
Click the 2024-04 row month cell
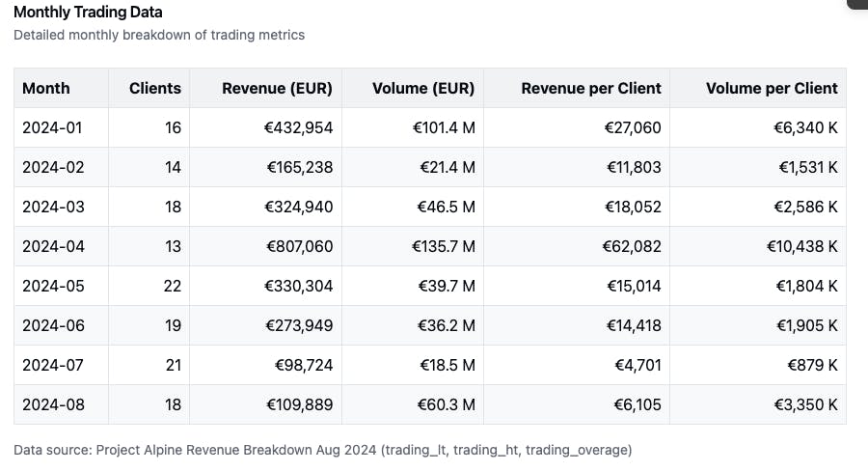pos(53,246)
